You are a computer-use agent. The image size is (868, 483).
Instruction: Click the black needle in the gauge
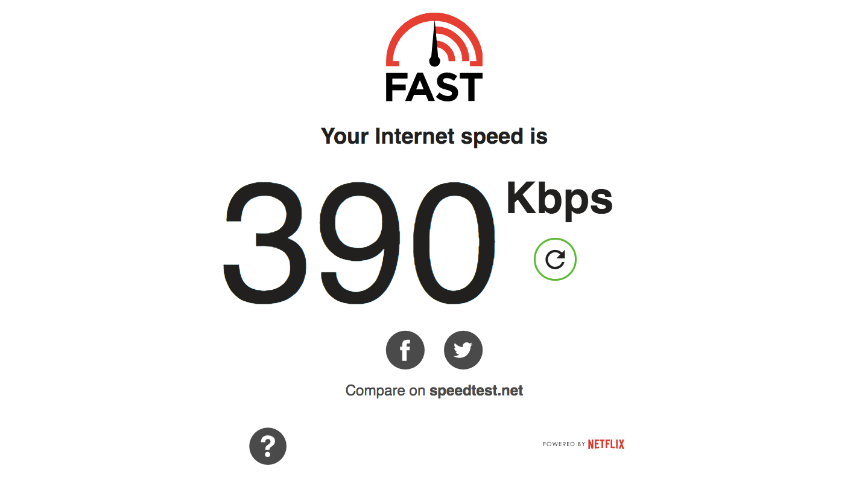point(434,43)
